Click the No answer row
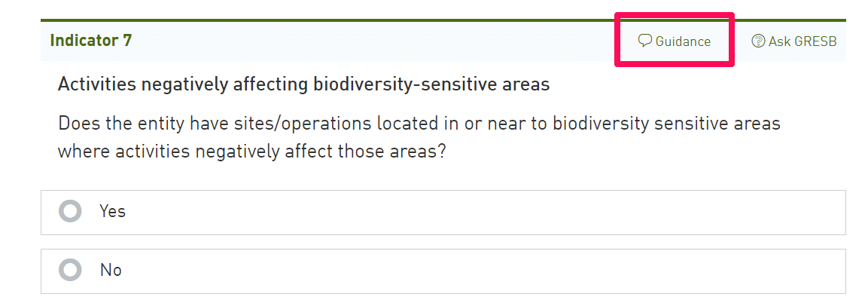Viewport: 868px width, 300px height. [443, 271]
